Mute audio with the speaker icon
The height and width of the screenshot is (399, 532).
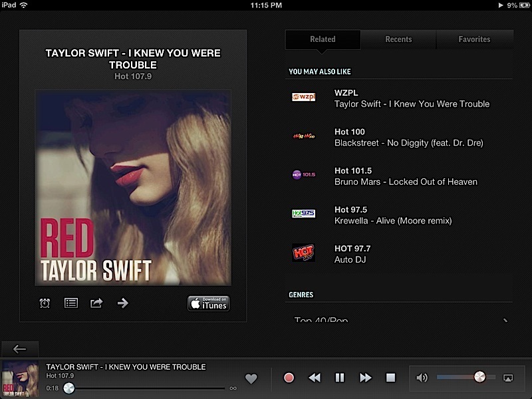tap(422, 378)
